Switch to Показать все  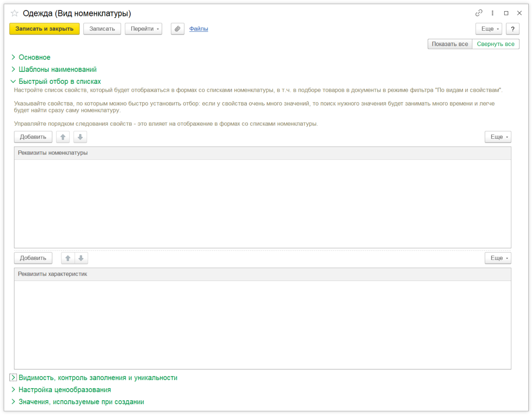(450, 44)
